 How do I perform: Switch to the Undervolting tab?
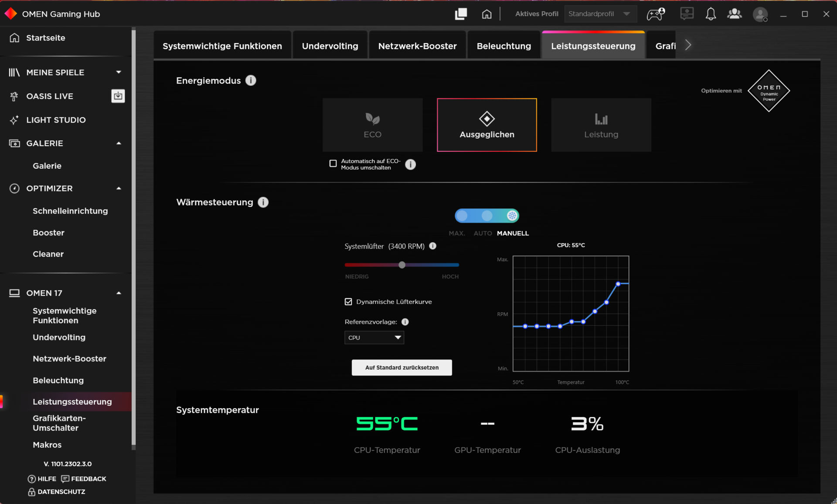tap(330, 46)
